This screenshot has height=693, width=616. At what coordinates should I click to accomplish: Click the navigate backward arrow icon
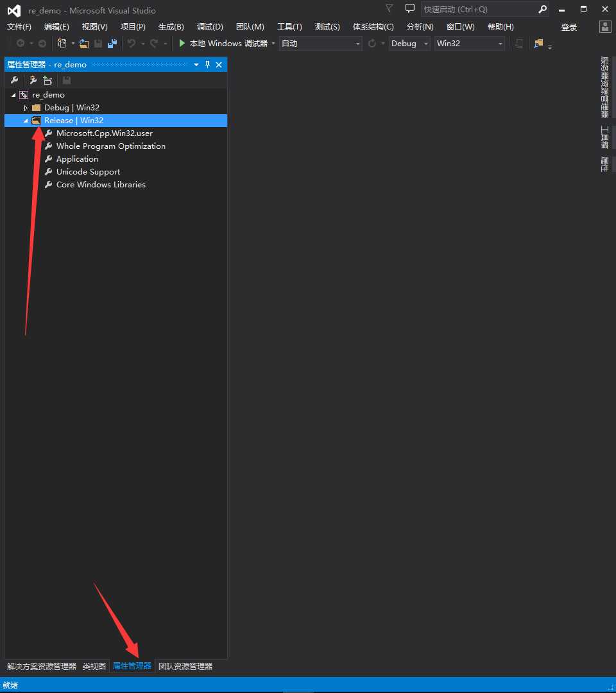coord(21,44)
